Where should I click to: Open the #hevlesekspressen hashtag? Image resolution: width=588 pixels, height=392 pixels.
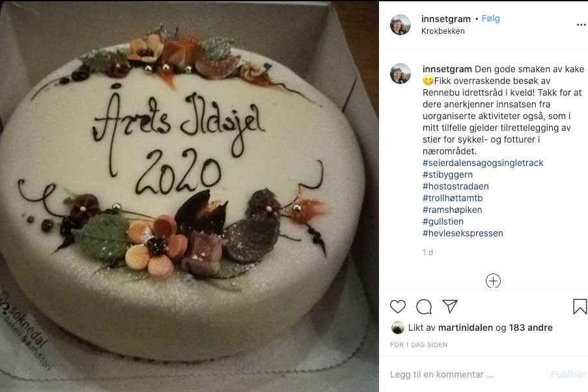coord(463,233)
